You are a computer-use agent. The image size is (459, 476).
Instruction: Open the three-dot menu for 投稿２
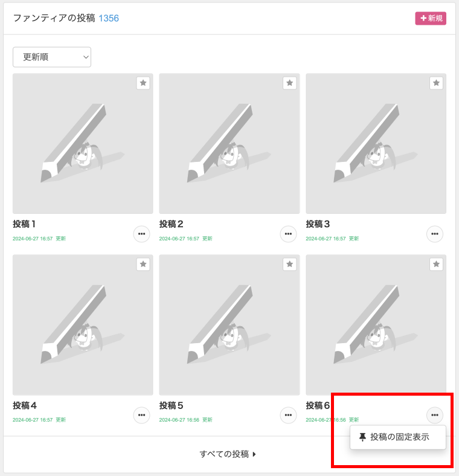pyautogui.click(x=288, y=234)
